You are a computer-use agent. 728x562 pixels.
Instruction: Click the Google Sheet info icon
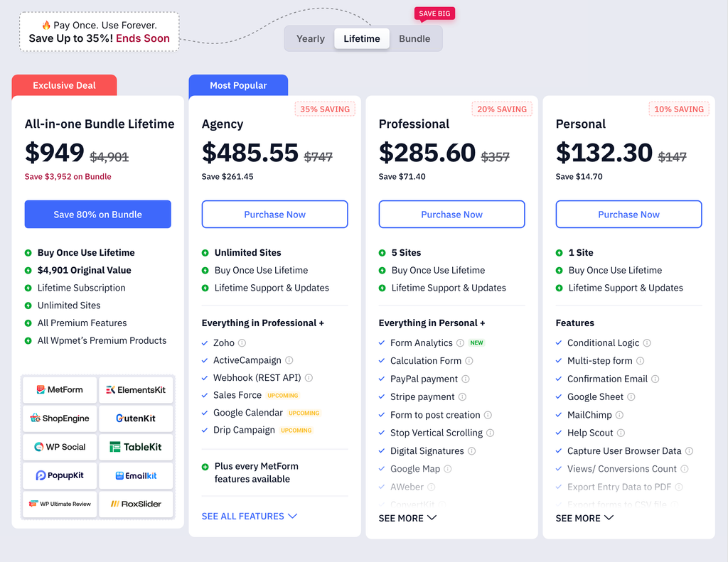(x=631, y=396)
